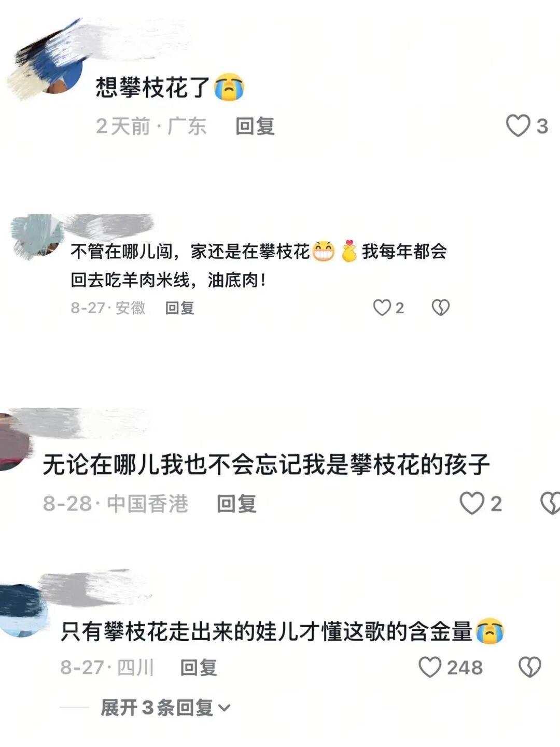
Task: Like the 想攀枝花了 comment
Action: click(x=517, y=126)
